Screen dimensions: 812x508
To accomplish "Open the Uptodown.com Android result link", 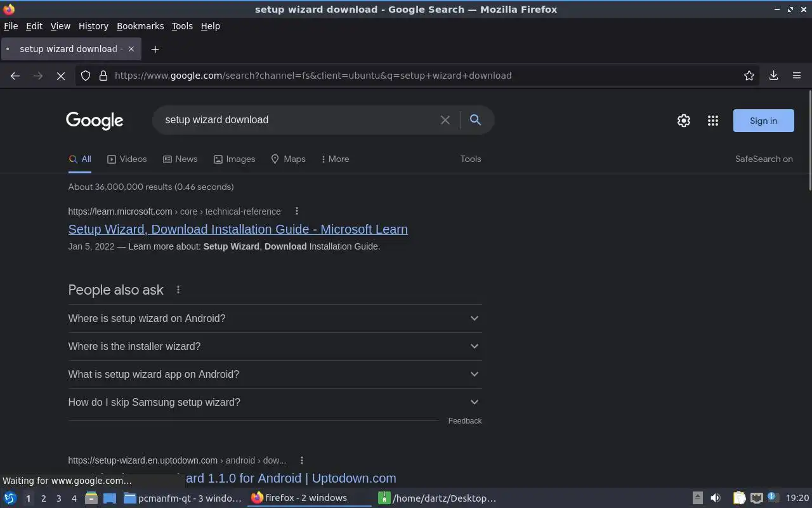I will [x=289, y=478].
